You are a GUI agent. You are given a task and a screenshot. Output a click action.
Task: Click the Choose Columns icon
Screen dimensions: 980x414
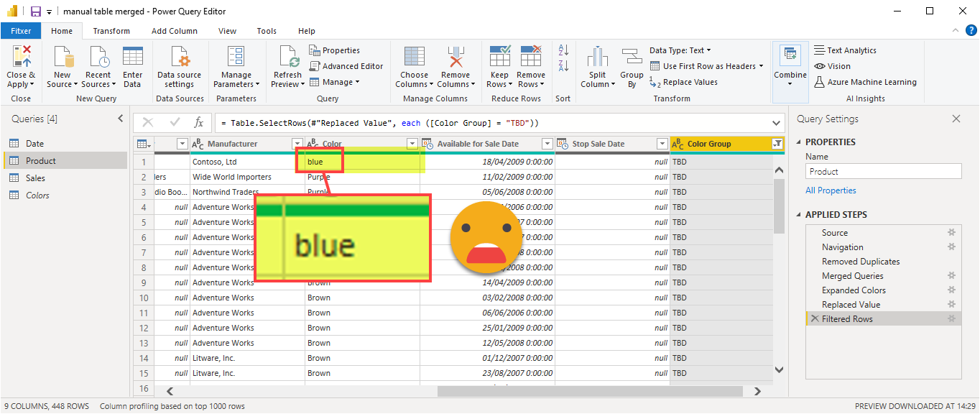414,57
